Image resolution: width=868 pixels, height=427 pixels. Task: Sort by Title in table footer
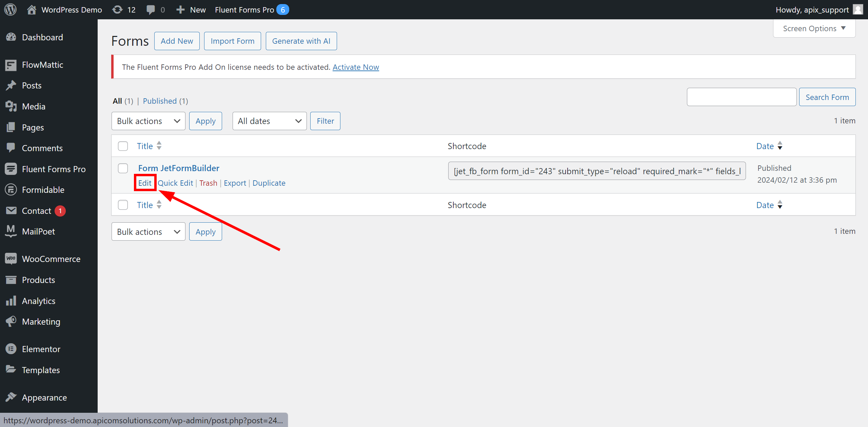[x=149, y=205]
